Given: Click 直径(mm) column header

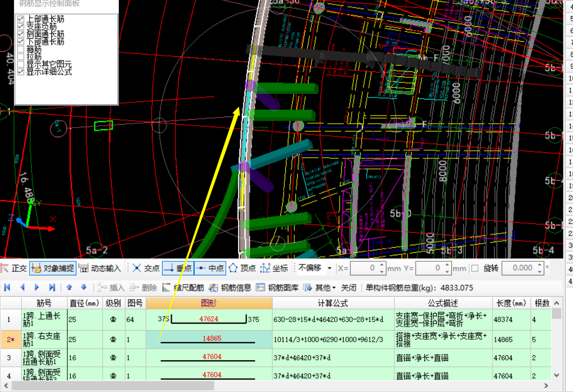Looking at the screenshot, I should [x=85, y=303].
